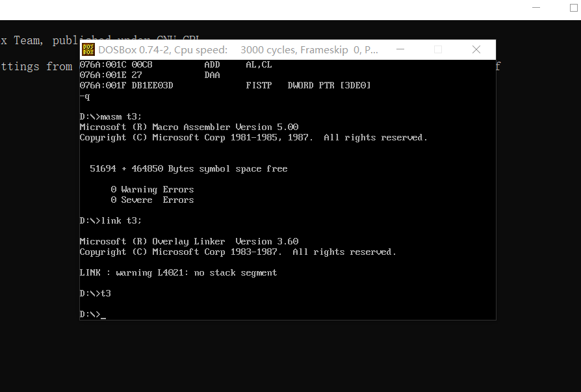Screen dimensions: 581x392
Task: Minimize the background console window
Action: point(536,7)
